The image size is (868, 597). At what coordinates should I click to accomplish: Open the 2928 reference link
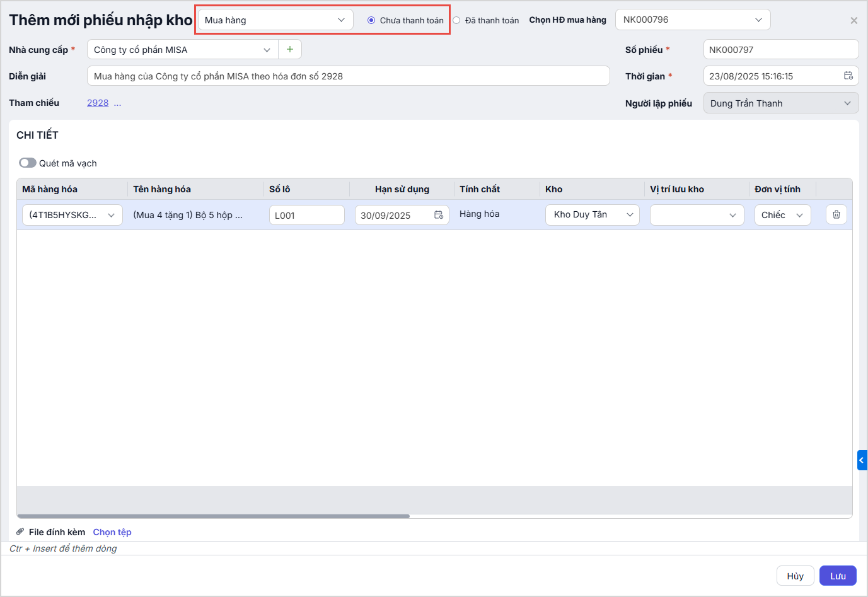point(98,103)
